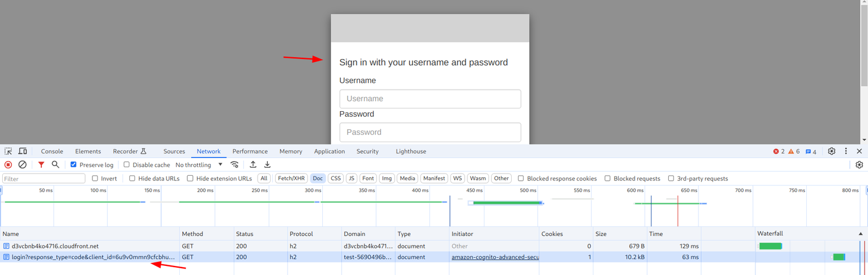Open the No throttling dropdown
Image resolution: width=868 pixels, height=275 pixels.
(x=199, y=165)
